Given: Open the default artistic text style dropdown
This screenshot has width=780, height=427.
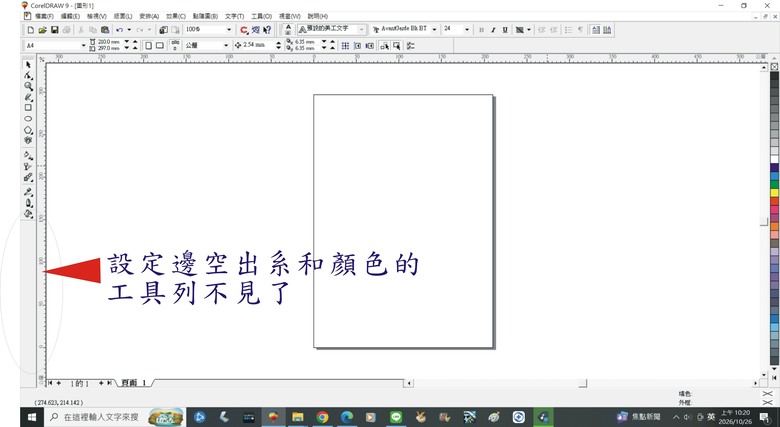Looking at the screenshot, I should [362, 30].
